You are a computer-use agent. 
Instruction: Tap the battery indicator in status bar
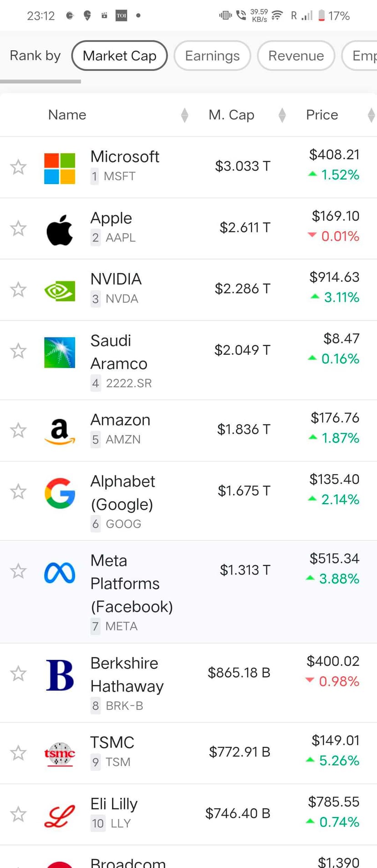(321, 16)
